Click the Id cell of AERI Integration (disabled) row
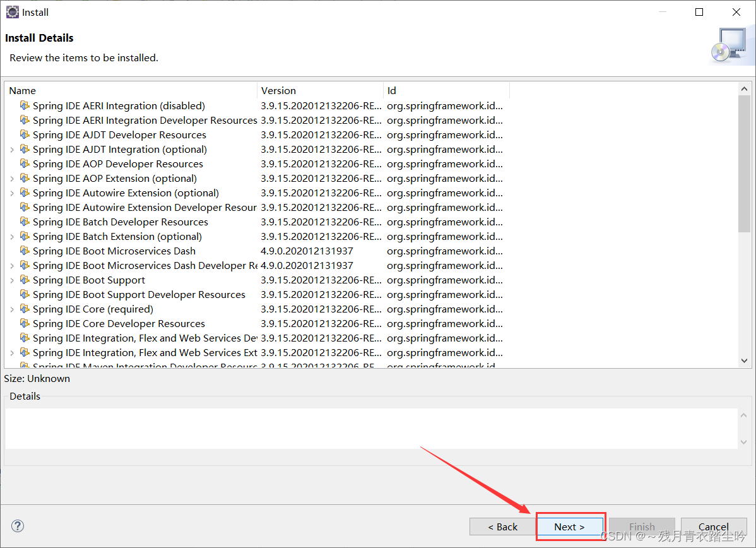 (x=444, y=105)
